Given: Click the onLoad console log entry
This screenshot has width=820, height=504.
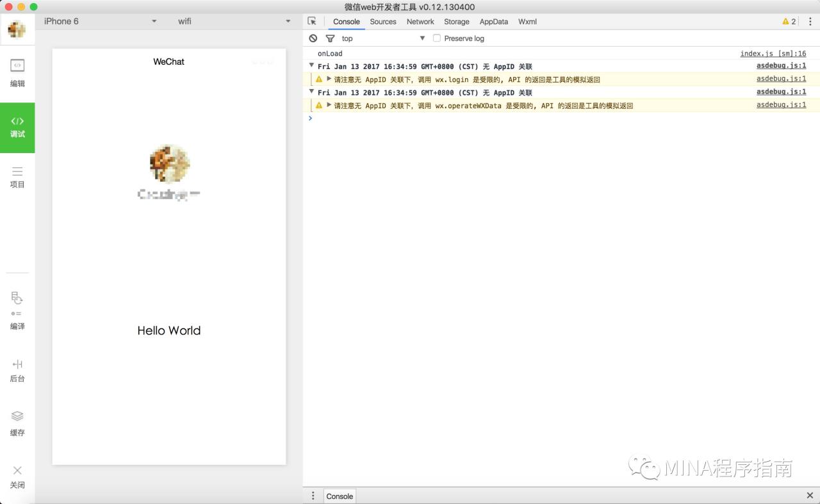Looking at the screenshot, I should click(x=330, y=54).
